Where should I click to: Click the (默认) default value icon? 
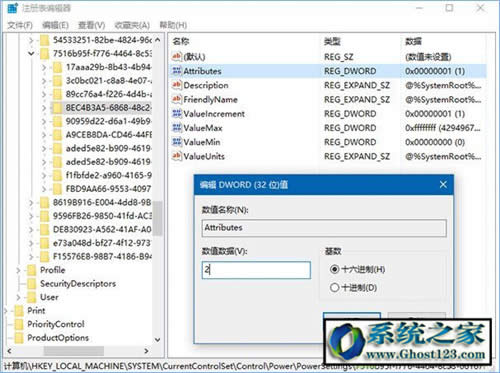177,57
